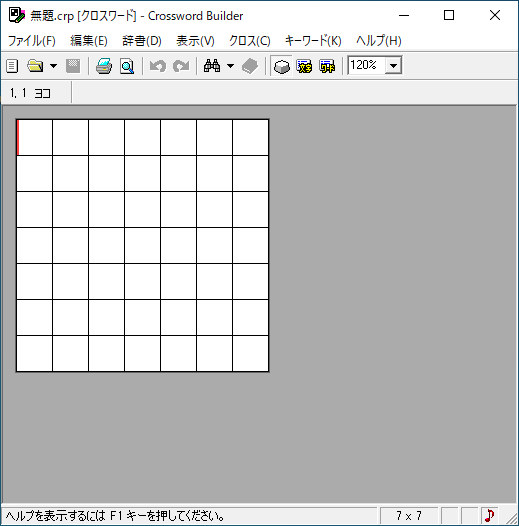519x526 pixels.
Task: Toggle the ワード word input mode
Action: 327,66
